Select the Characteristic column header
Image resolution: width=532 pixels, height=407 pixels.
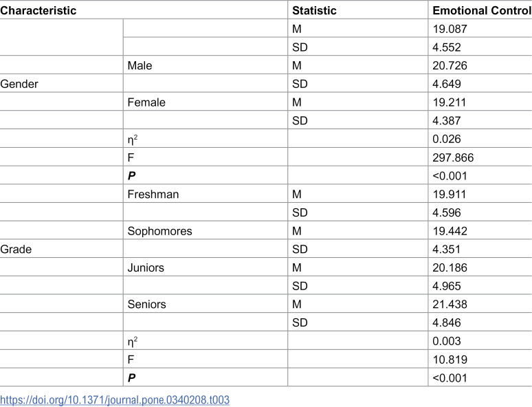[38, 10]
